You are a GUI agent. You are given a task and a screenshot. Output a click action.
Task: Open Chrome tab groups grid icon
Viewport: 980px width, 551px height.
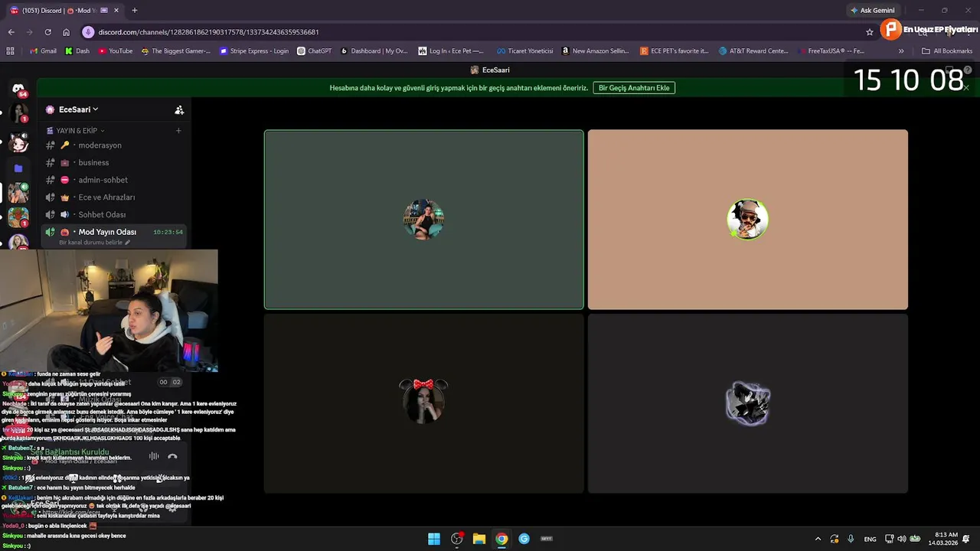(10, 51)
